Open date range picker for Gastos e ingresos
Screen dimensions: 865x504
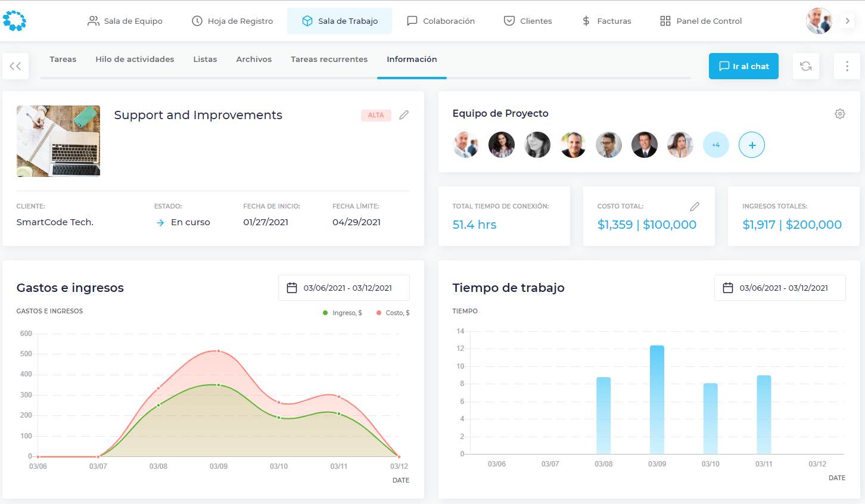tap(344, 288)
